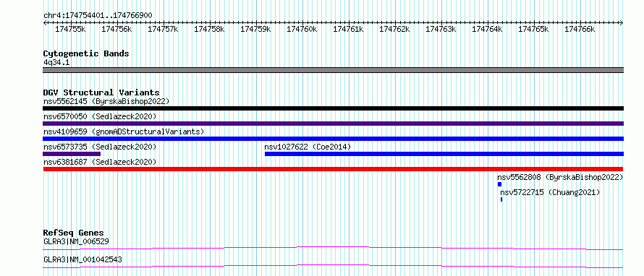Open the nsv4109659 (gnomADStructuralVariants) label
The width and height of the screenshot is (644, 276).
pyautogui.click(x=124, y=131)
